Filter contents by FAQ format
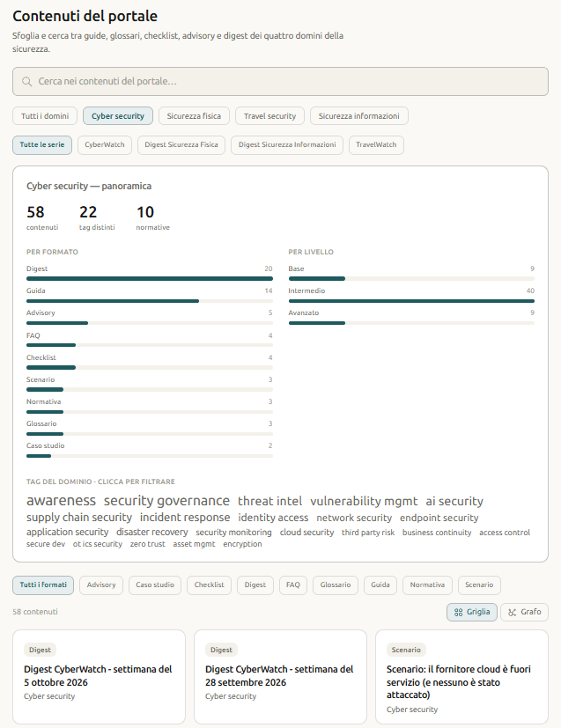The width and height of the screenshot is (561, 728). 293,585
